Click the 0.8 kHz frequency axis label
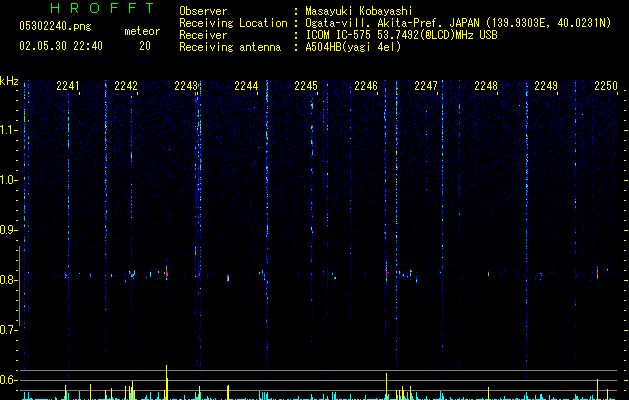The width and height of the screenshot is (629, 400). 8,280
